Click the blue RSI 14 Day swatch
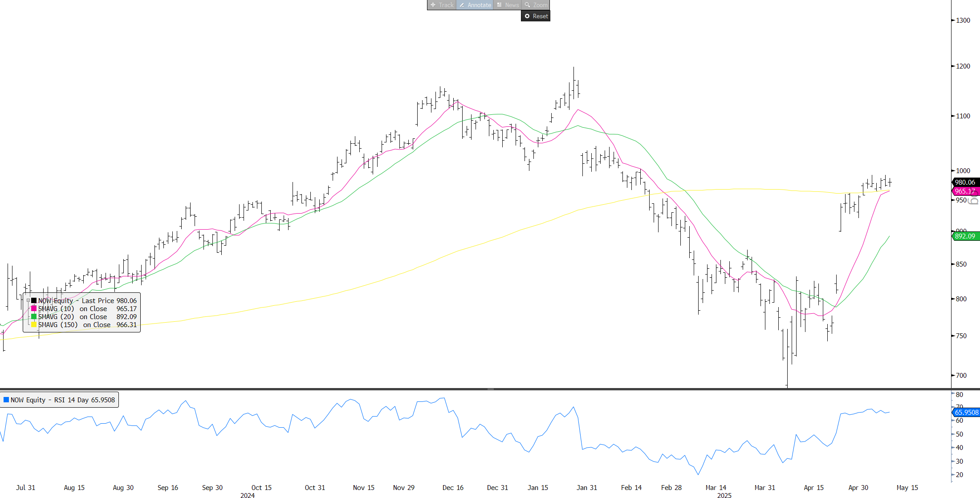Screen dimensions: 980x498 tap(6, 400)
